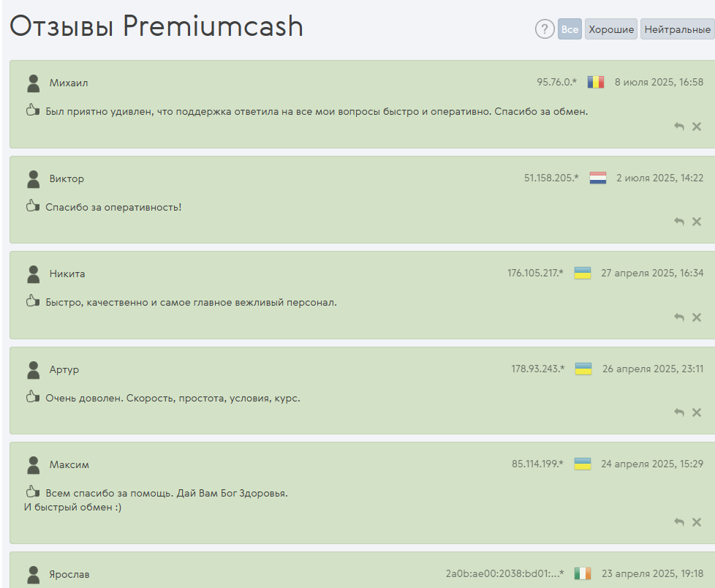Viewport: 715px width, 588px height.
Task: Click the user avatar next to Виктор
Action: click(x=34, y=179)
